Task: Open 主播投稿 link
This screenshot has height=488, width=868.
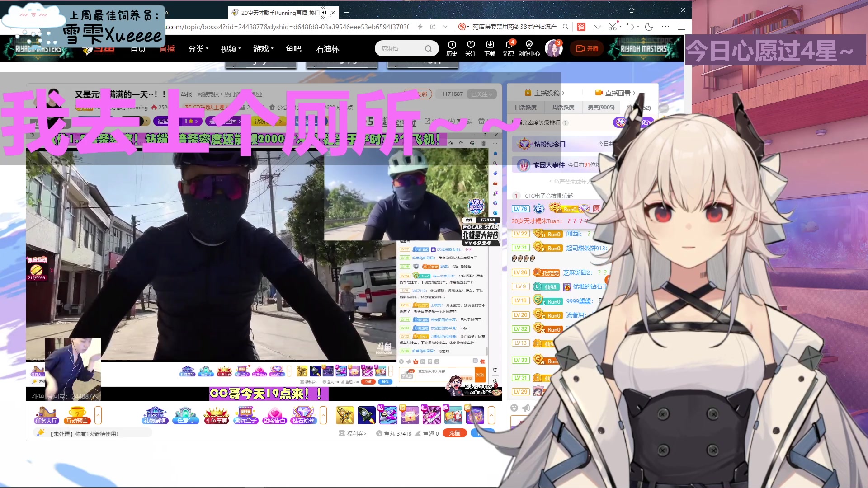Action: 544,93
